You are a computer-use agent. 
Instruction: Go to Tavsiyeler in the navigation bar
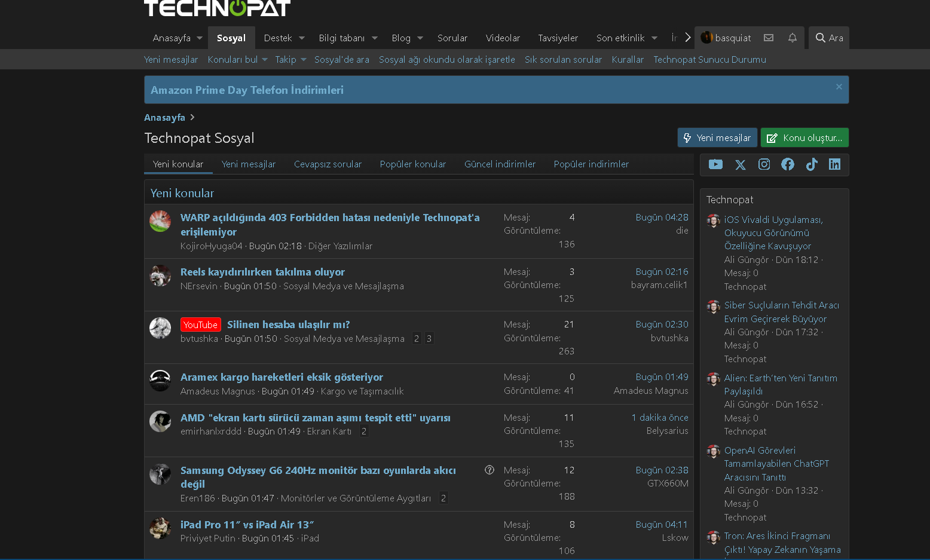tap(558, 38)
